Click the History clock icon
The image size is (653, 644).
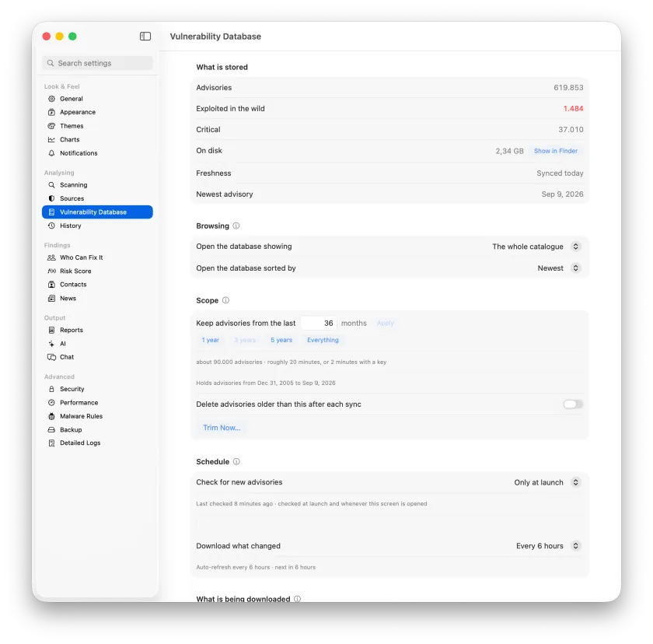pyautogui.click(x=51, y=226)
